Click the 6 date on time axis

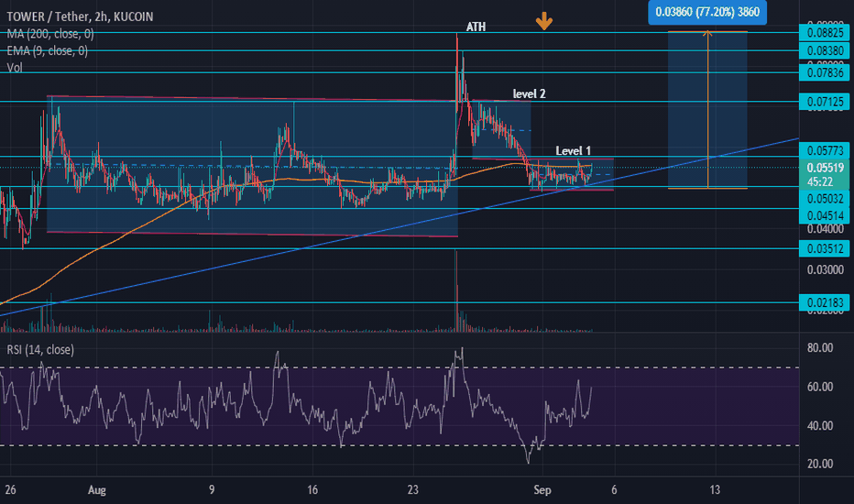tap(614, 490)
